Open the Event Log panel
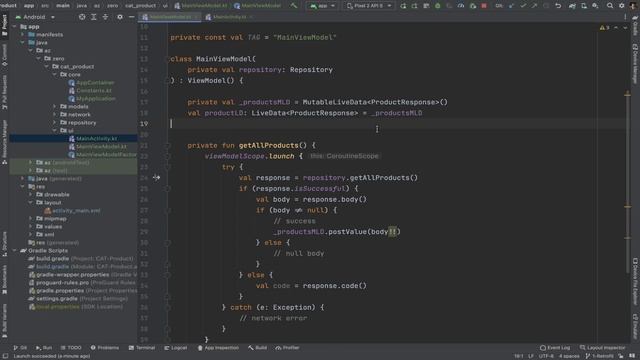The width and height of the screenshot is (640, 360). pos(555,348)
